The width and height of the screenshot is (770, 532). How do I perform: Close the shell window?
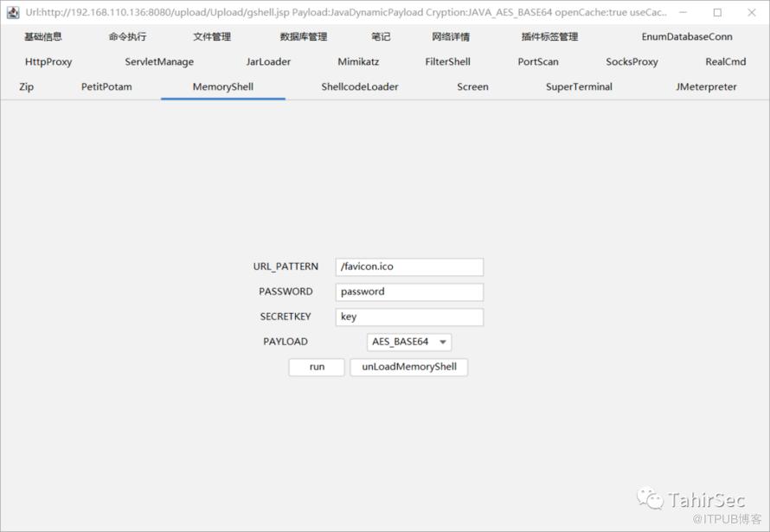click(752, 12)
